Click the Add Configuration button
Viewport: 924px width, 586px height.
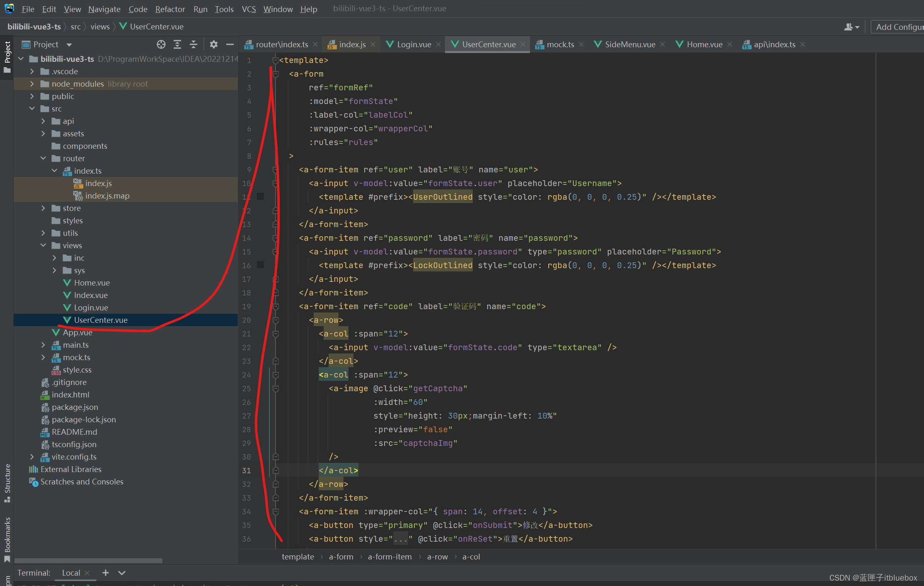click(898, 27)
